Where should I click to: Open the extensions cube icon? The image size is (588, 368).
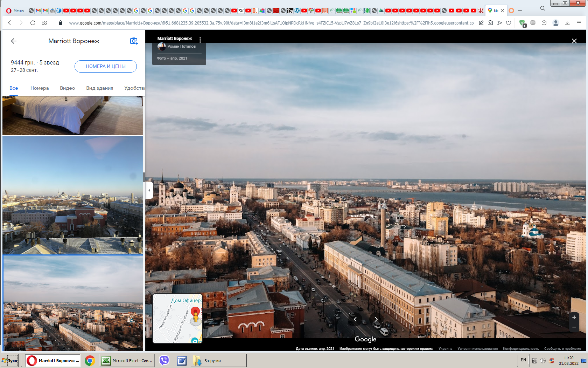pyautogui.click(x=544, y=23)
